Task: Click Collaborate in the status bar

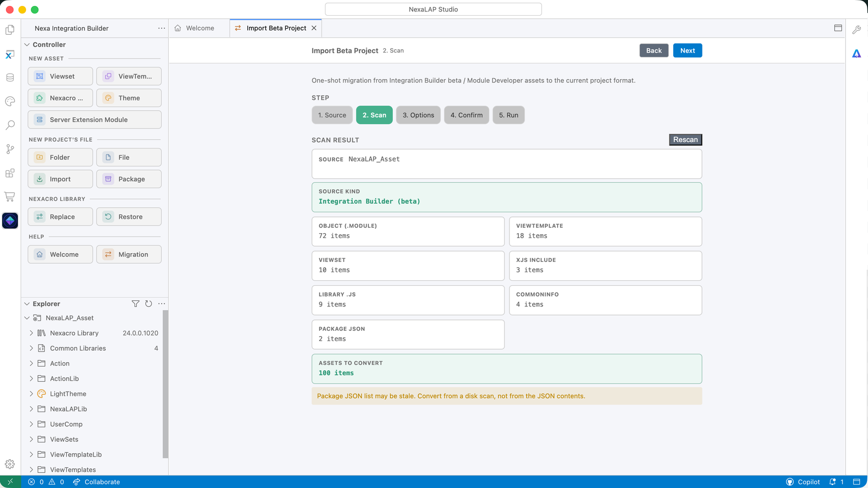Action: pyautogui.click(x=96, y=481)
